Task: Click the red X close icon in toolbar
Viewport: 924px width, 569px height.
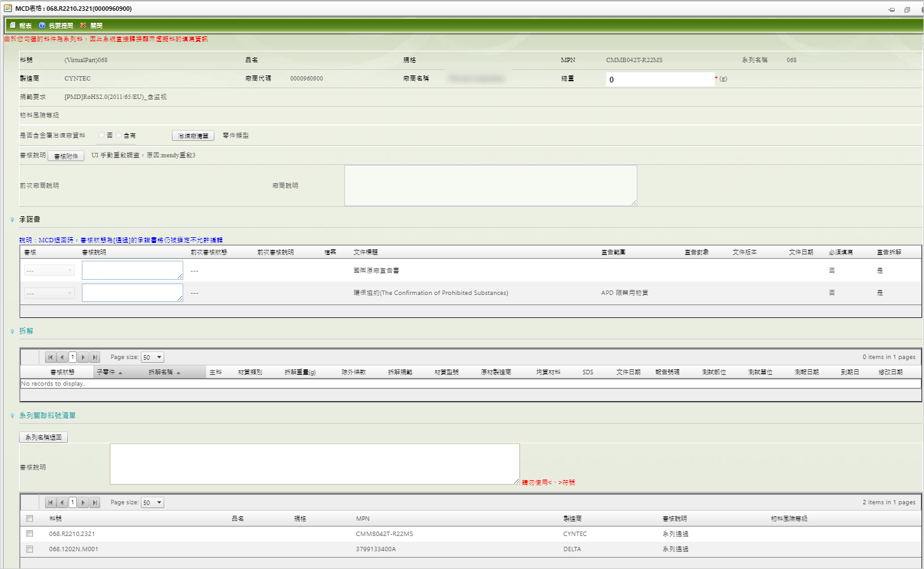Action: click(x=83, y=25)
